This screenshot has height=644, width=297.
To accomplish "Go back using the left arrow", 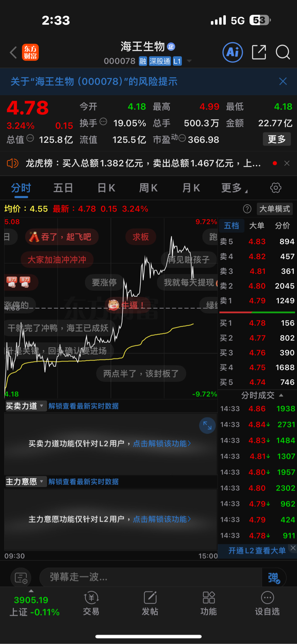I will (x=14, y=52).
